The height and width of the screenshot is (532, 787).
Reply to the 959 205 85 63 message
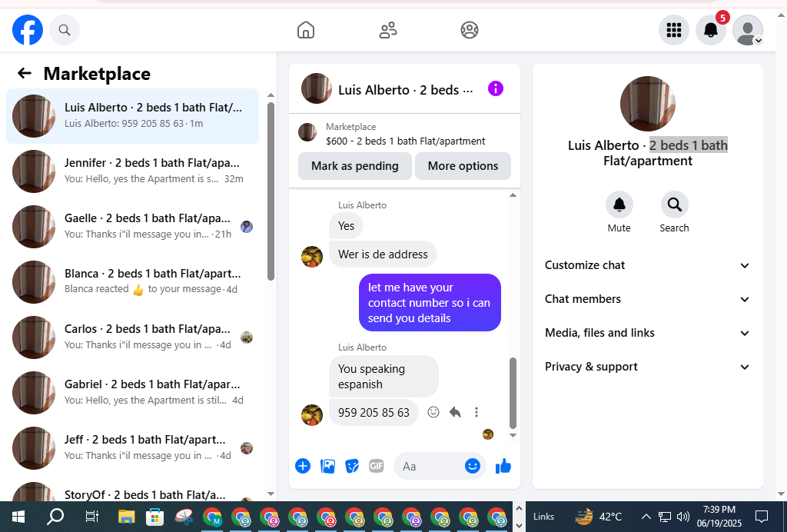[x=455, y=412]
